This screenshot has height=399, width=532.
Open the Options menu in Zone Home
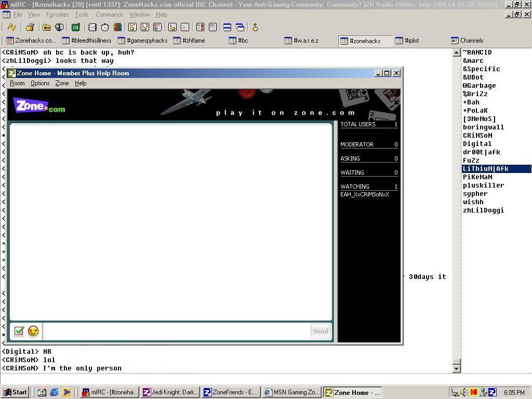pyautogui.click(x=40, y=83)
